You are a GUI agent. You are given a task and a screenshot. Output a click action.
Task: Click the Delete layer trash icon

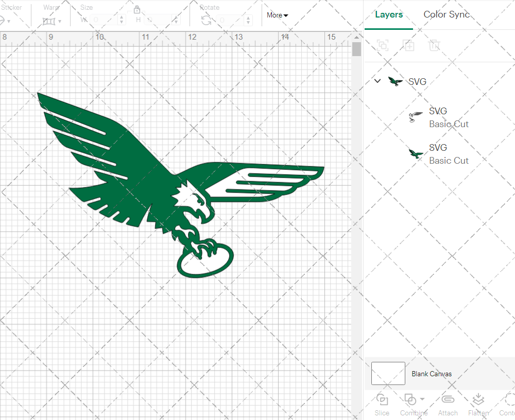(x=435, y=45)
